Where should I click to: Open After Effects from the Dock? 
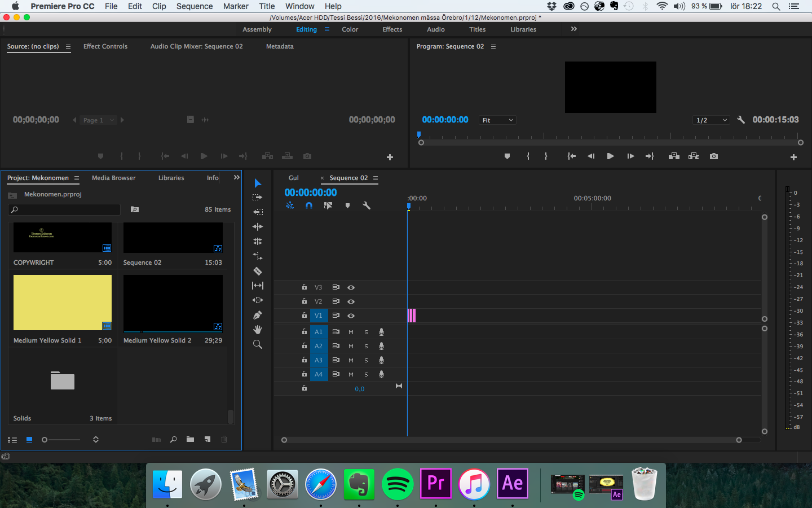(x=513, y=483)
